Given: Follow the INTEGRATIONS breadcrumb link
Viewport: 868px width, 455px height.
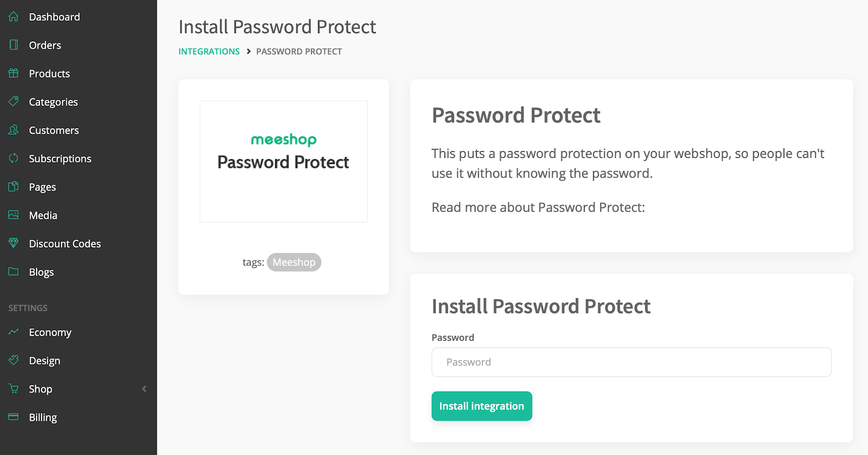Looking at the screenshot, I should click(x=209, y=52).
